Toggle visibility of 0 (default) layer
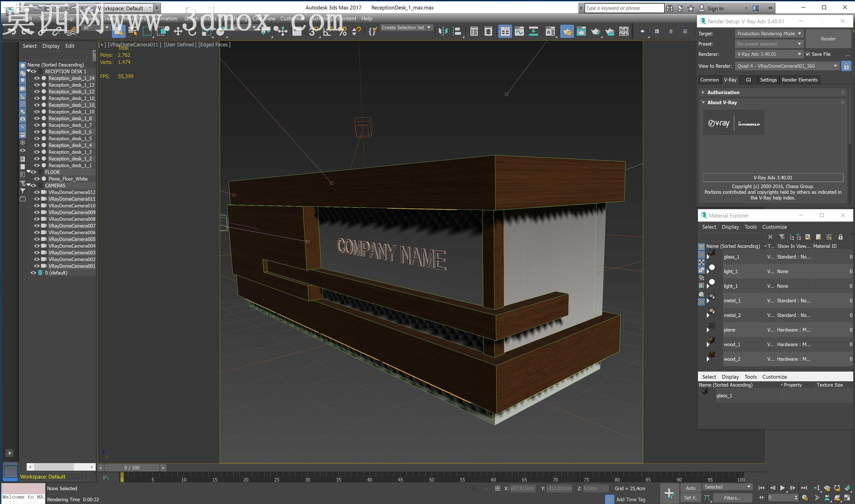 pyautogui.click(x=33, y=273)
